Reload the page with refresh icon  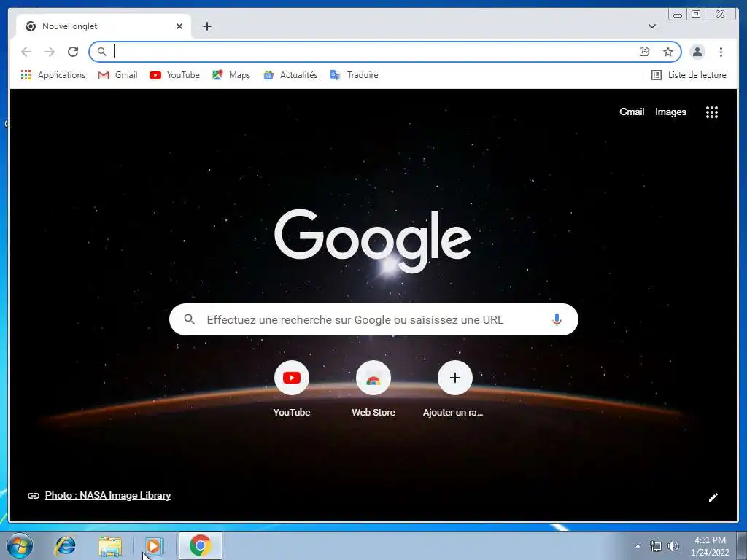click(x=73, y=52)
